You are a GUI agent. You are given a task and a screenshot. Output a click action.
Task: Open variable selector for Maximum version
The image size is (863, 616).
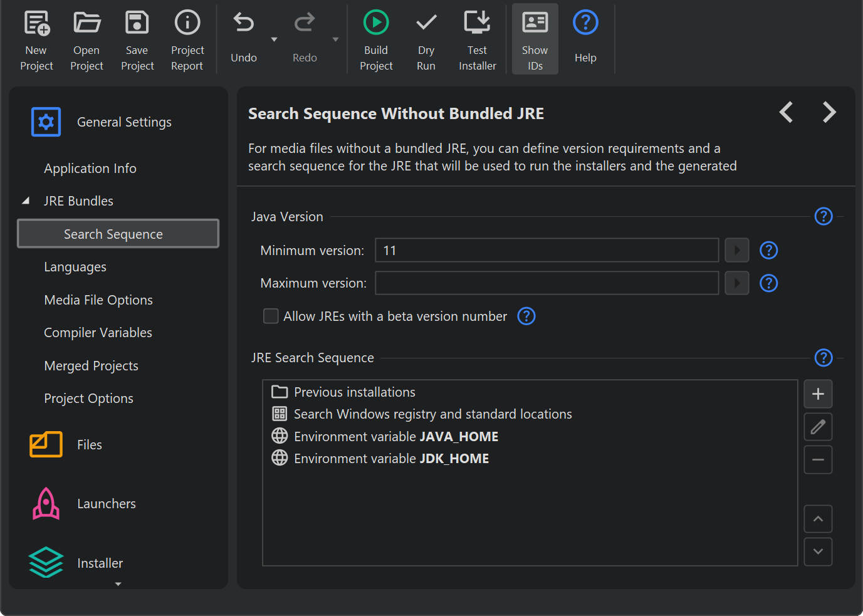pos(737,283)
